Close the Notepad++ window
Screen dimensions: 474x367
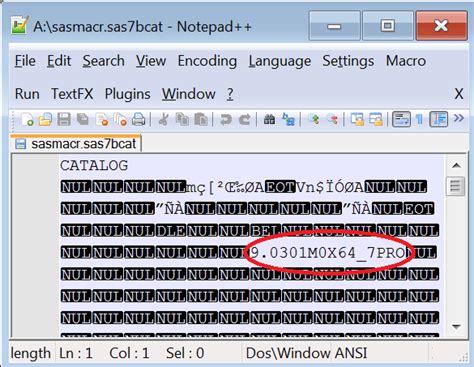pos(441,25)
